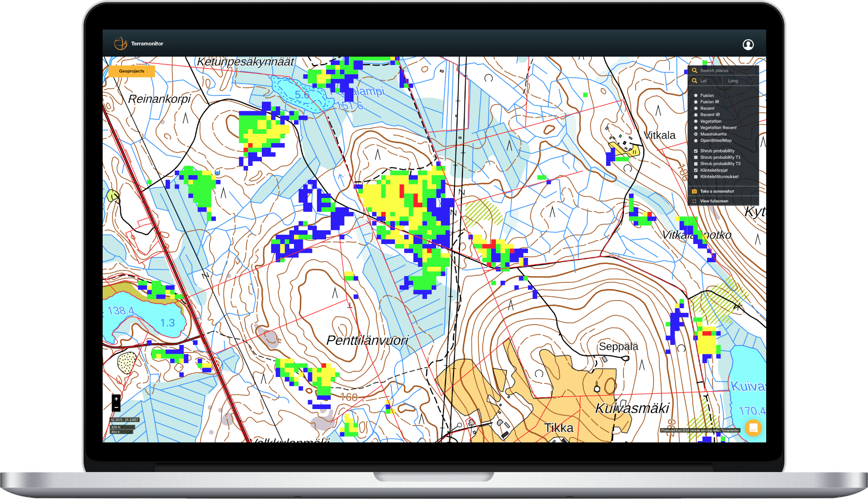Viewport: 868px width, 499px height.
Task: Click the Penttilänvuori map label
Action: tap(367, 340)
